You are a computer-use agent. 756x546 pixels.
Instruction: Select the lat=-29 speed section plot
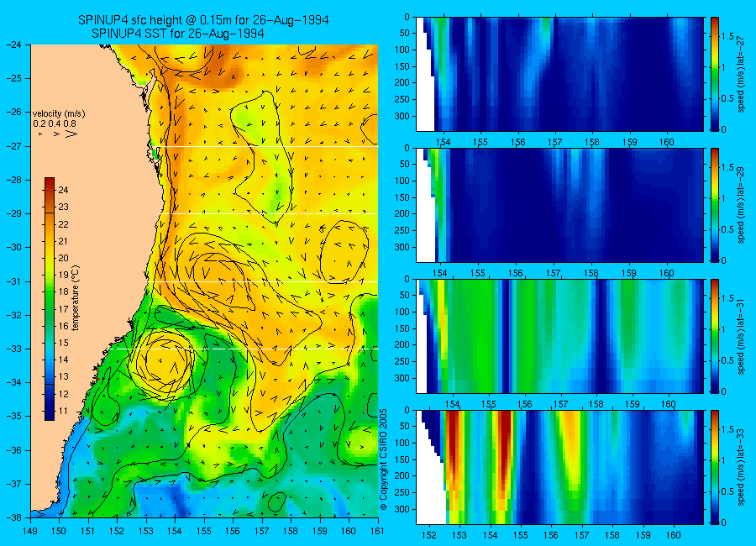pyautogui.click(x=559, y=206)
